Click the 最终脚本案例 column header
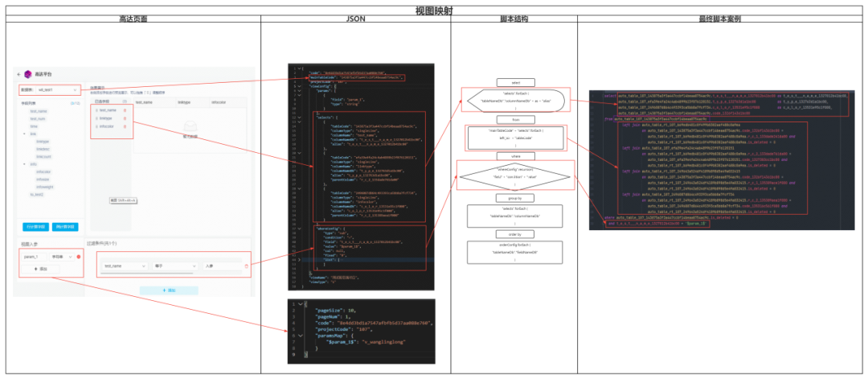The image size is (868, 379). coord(719,19)
